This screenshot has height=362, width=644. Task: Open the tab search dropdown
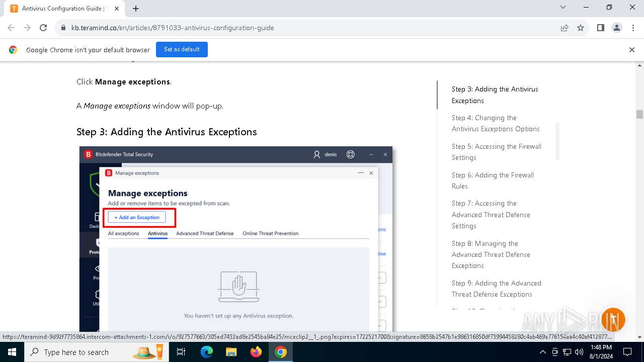tap(563, 8)
